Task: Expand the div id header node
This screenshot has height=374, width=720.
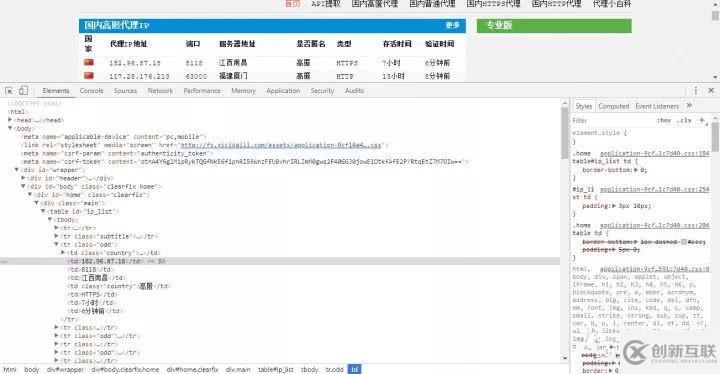Action: click(23, 178)
